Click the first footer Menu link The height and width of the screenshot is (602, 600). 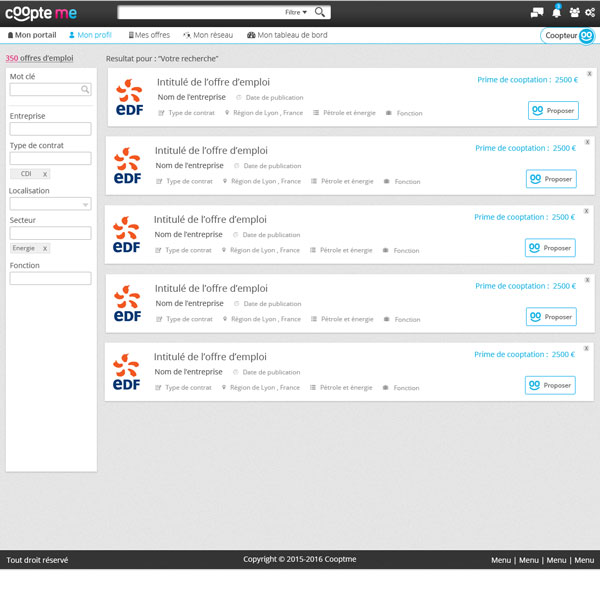coord(501,560)
